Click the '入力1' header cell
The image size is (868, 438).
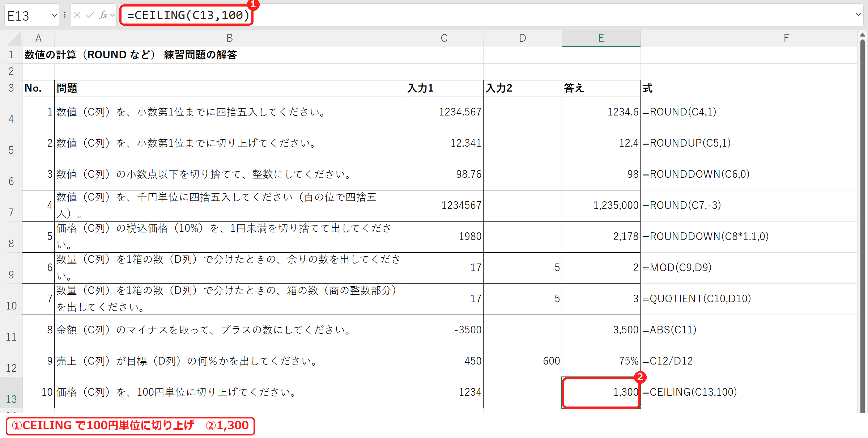444,88
